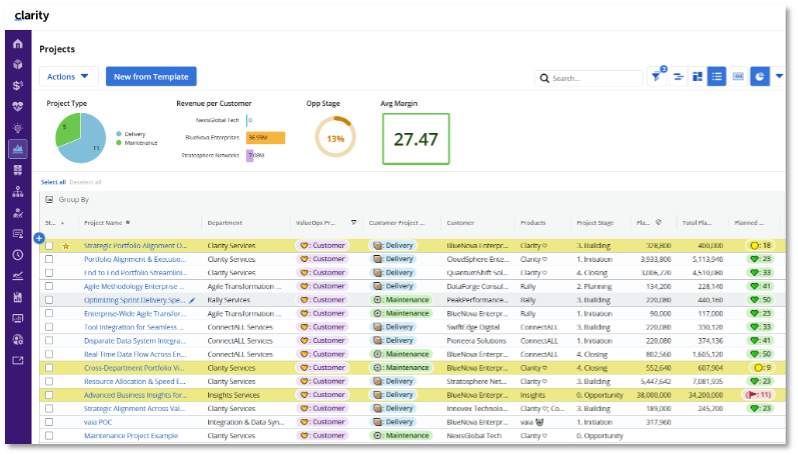
Task: Switch to the list grid view icon
Action: click(717, 76)
